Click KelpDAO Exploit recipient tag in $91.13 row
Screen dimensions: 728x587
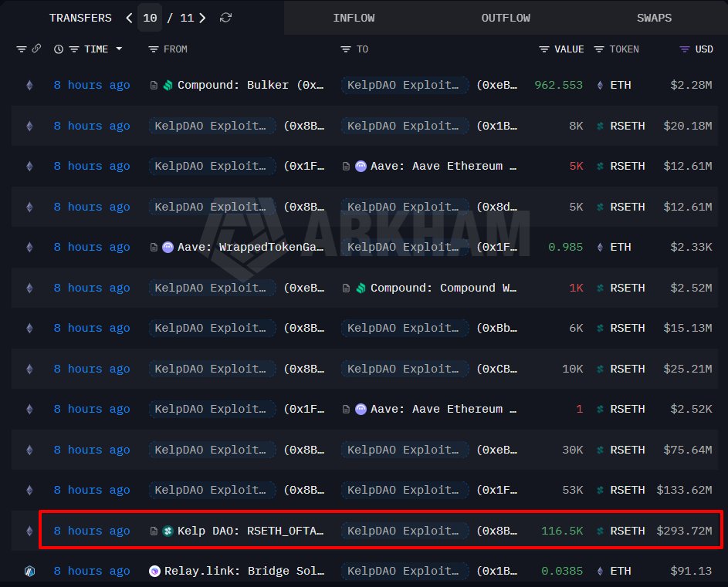[405, 572]
